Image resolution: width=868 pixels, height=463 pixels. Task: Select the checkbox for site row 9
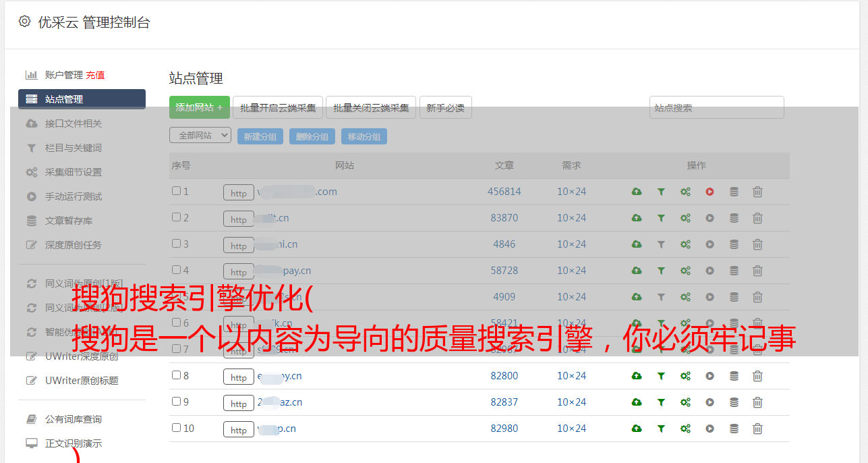tap(176, 402)
